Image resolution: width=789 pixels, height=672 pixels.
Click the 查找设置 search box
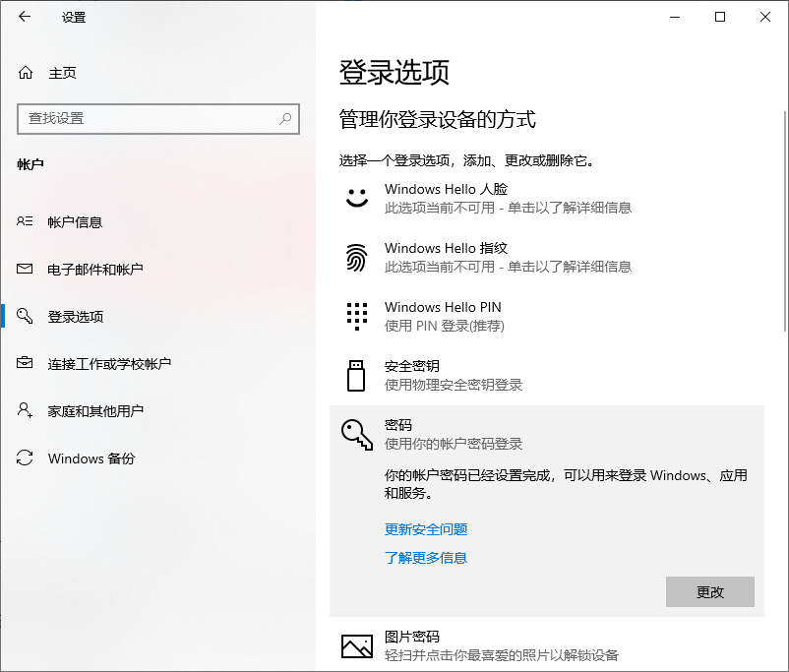[x=157, y=119]
